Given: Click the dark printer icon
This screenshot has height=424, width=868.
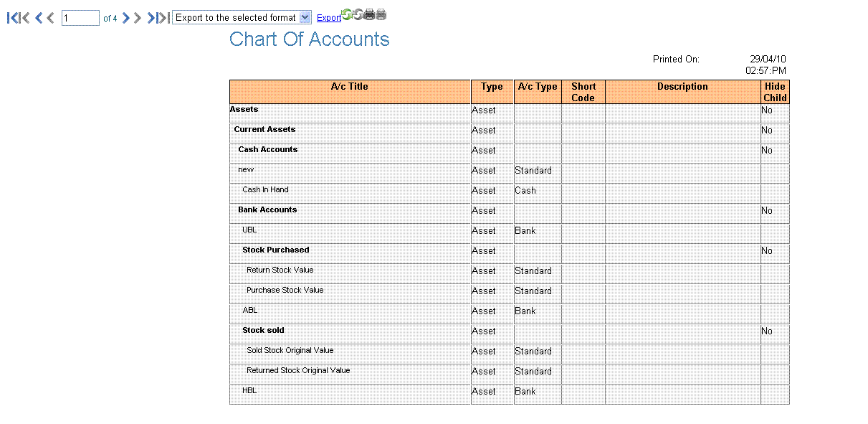Looking at the screenshot, I should pos(369,14).
